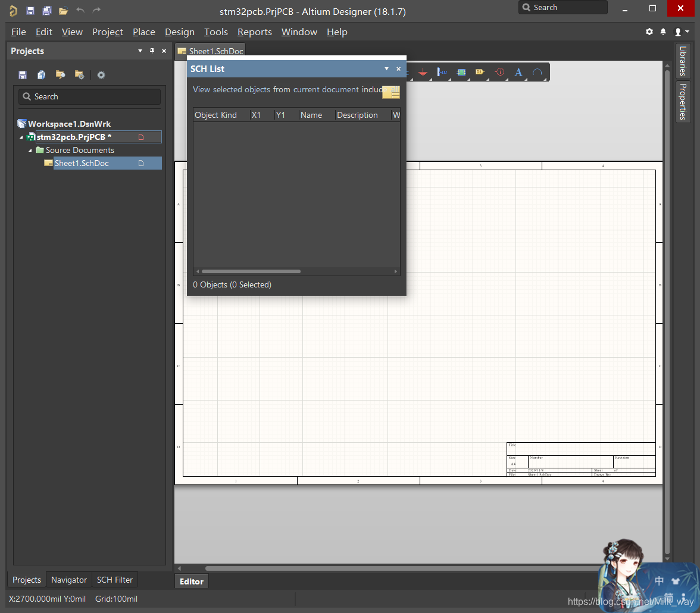The image size is (700, 613).
Task: Switch to the bottom Projects tab
Action: (x=26, y=580)
